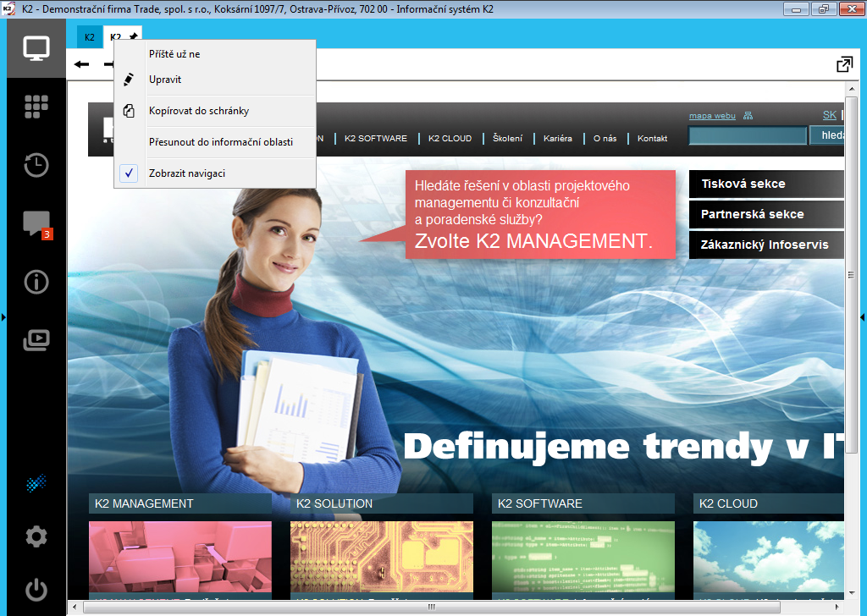867x616 pixels.
Task: Click the sitemap icon beside mapa webu
Action: (748, 115)
